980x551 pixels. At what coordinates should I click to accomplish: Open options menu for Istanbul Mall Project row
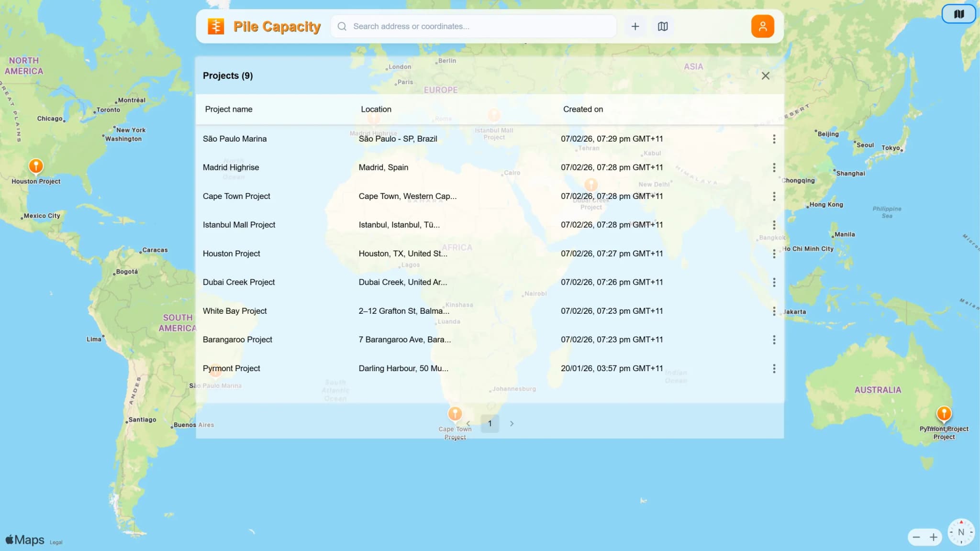(x=774, y=225)
